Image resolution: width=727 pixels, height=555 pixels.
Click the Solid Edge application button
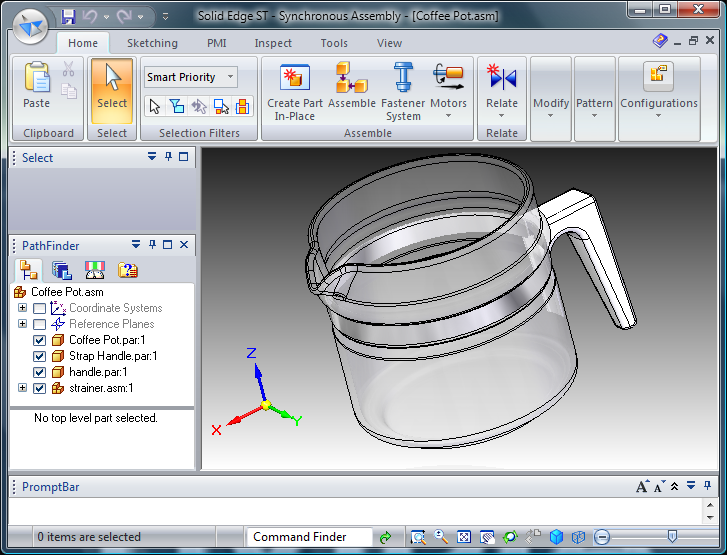pos(30,27)
